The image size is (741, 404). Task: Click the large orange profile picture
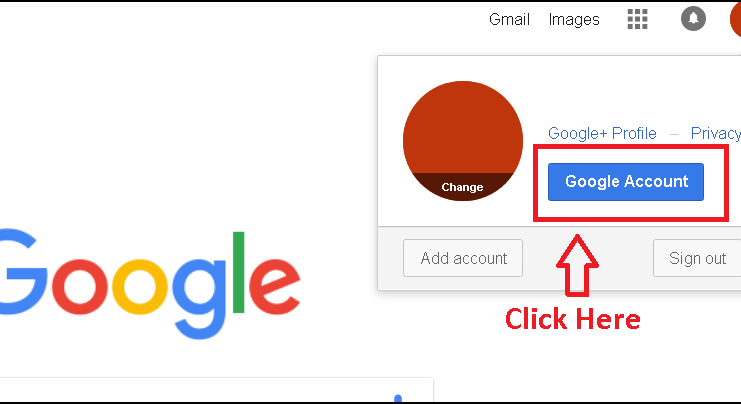pos(463,140)
